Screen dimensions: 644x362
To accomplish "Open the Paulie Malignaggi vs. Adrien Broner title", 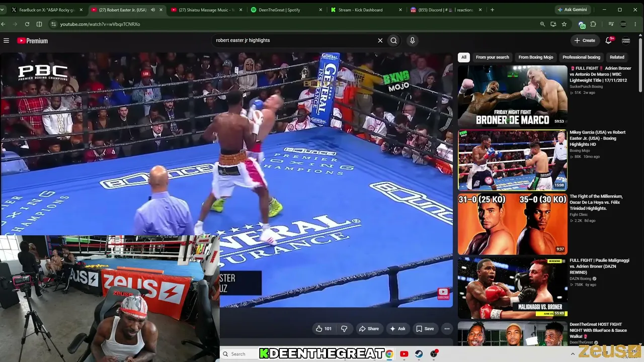I will click(599, 266).
